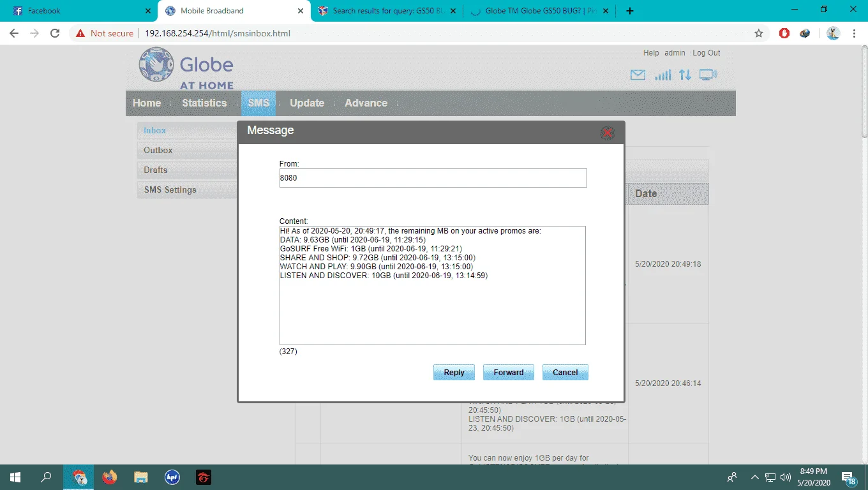Open a new browser tab
Viewport: 868px width, 490px height.
pos(630,11)
